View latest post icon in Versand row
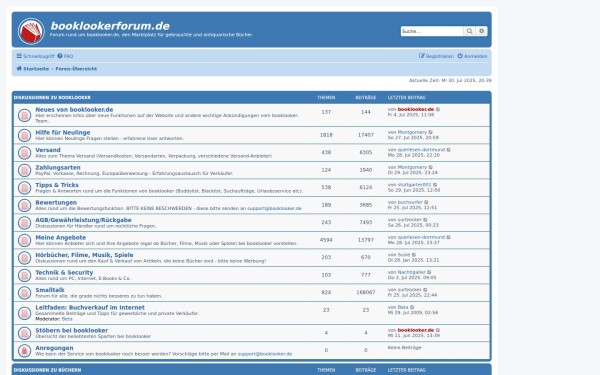600x375 pixels. click(448, 150)
